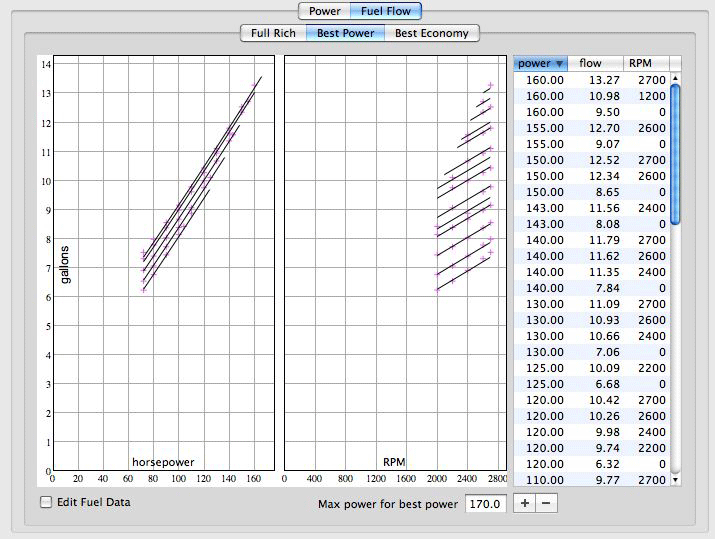715x539 pixels.
Task: Click the Max power for best power field
Action: point(485,504)
